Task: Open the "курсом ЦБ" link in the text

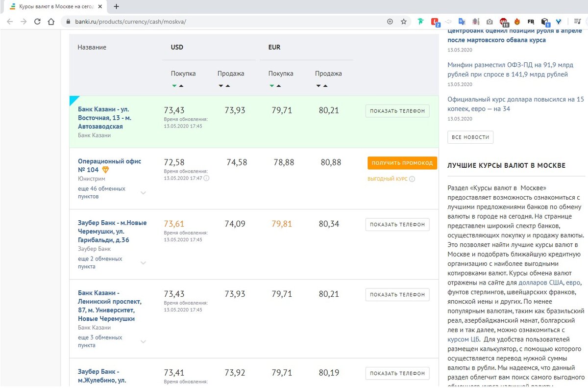Action: (464, 339)
